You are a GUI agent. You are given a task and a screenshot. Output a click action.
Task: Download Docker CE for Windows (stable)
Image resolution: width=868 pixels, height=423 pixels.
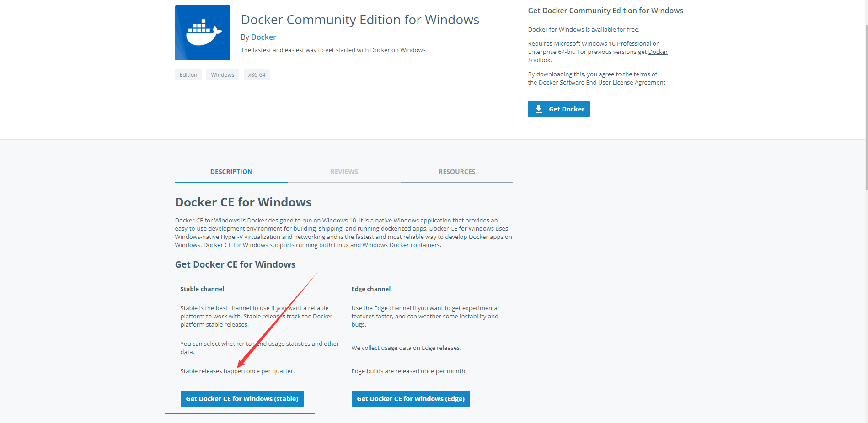[x=242, y=399]
